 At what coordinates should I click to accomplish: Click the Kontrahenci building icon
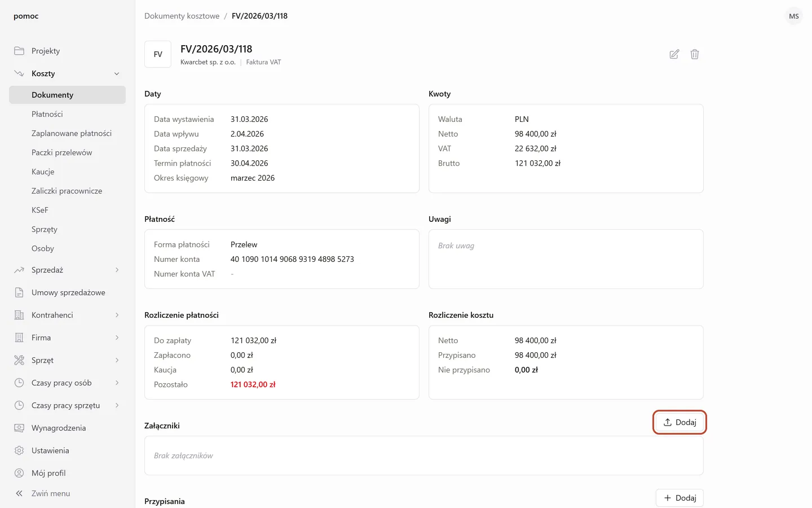click(x=19, y=315)
